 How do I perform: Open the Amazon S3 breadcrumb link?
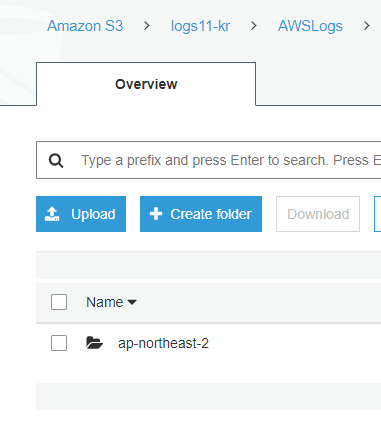(x=85, y=26)
